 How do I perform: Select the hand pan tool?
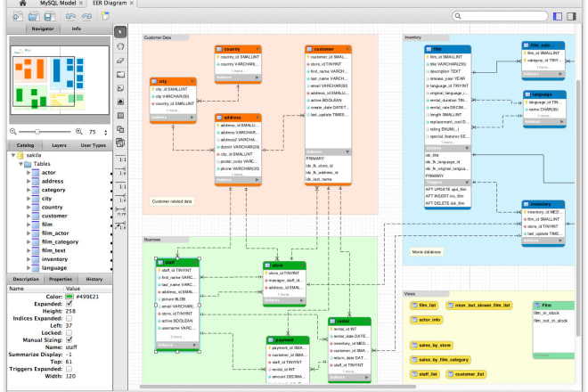coord(120,46)
